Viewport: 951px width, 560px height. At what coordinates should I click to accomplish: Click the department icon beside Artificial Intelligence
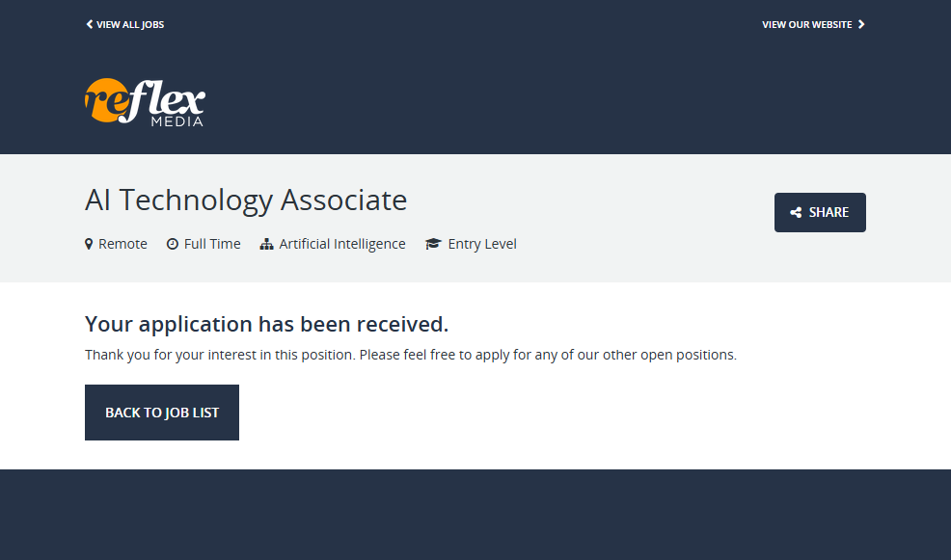[267, 244]
